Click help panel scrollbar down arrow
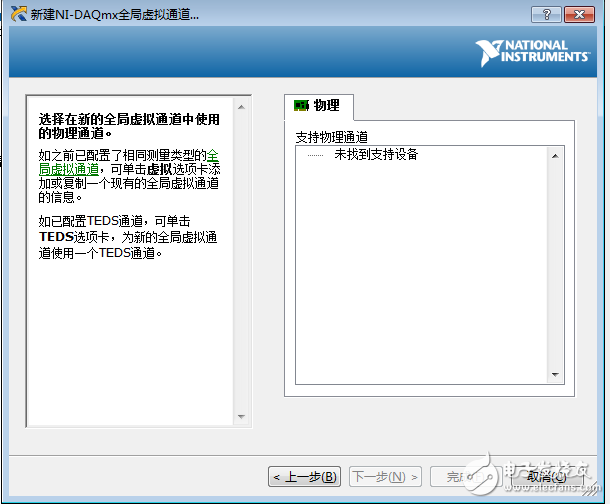This screenshot has width=610, height=504. (241, 416)
